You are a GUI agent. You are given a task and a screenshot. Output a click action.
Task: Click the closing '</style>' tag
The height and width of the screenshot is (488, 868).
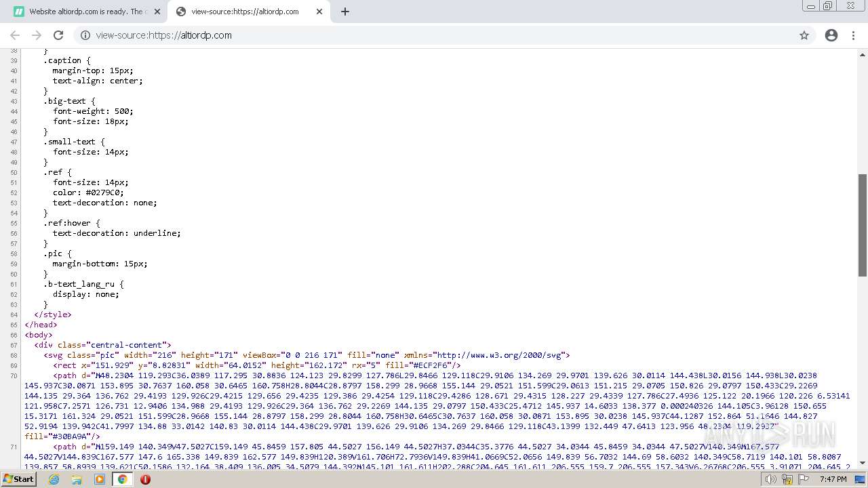[x=52, y=314]
